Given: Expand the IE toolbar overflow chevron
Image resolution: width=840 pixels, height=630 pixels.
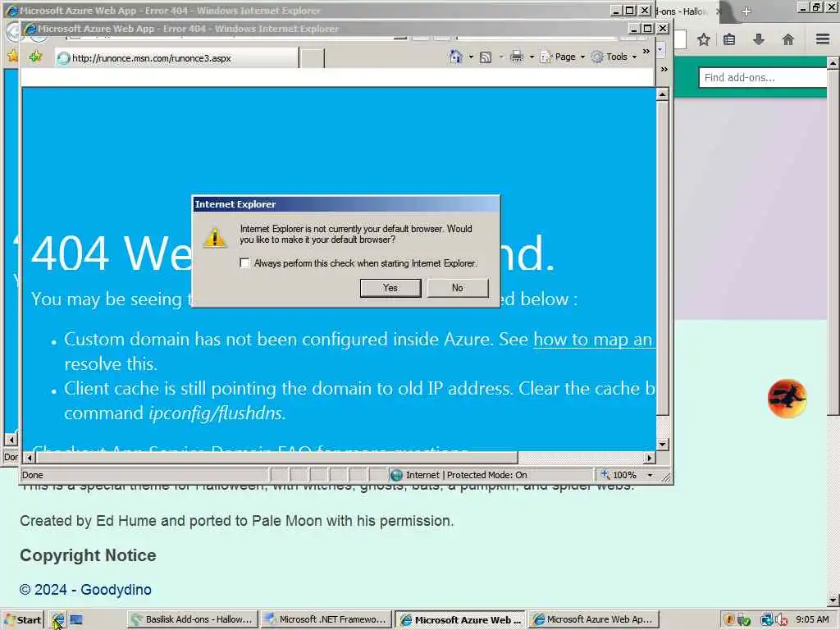Looking at the screenshot, I should (646, 52).
